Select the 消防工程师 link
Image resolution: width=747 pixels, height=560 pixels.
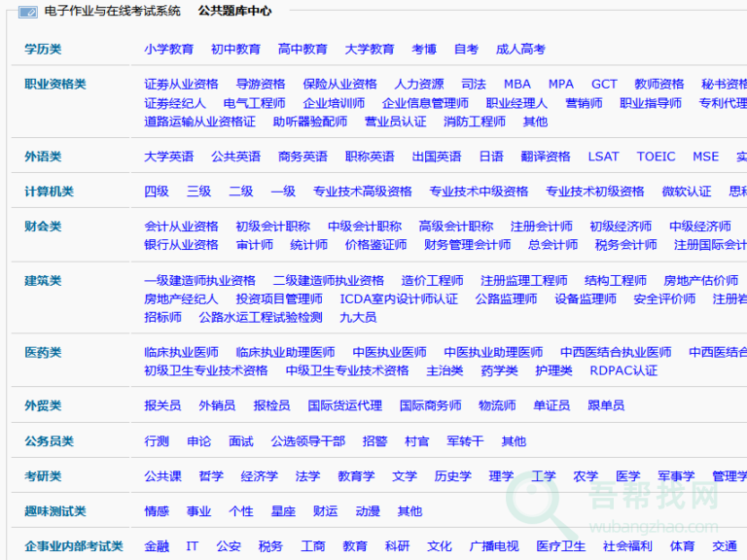[474, 122]
